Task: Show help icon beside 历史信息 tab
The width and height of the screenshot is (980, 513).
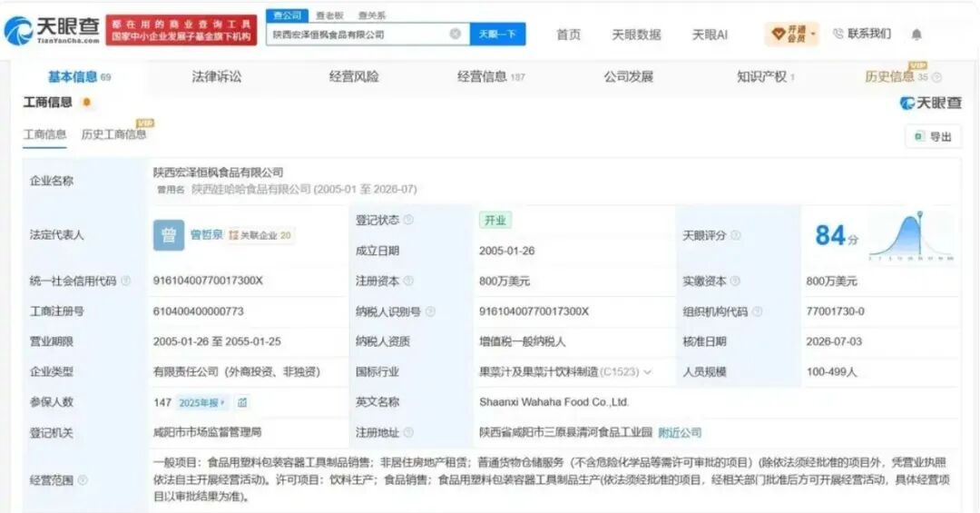Action: (x=936, y=77)
